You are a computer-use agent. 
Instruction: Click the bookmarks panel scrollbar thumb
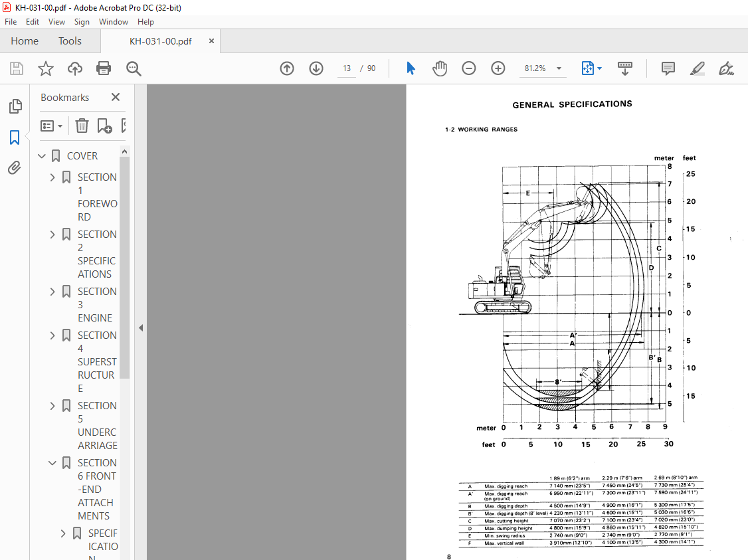124,267
